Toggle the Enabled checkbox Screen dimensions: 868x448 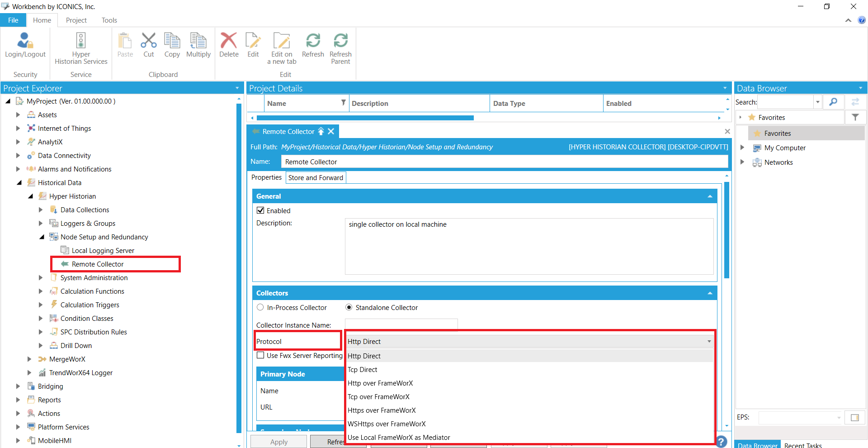260,210
